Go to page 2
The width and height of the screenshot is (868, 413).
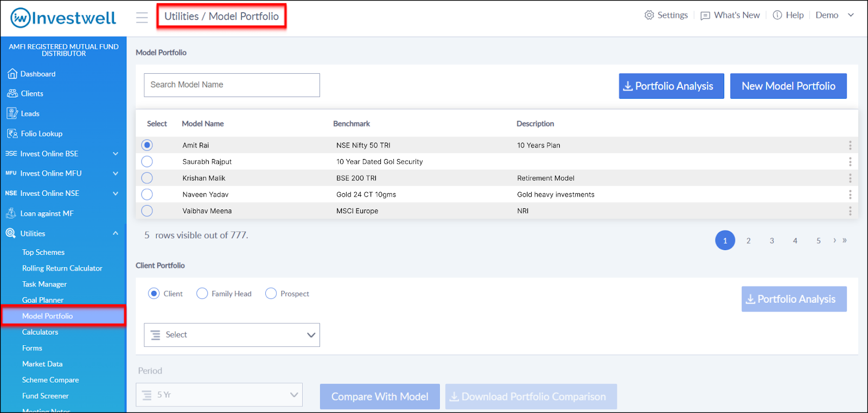pyautogui.click(x=749, y=240)
